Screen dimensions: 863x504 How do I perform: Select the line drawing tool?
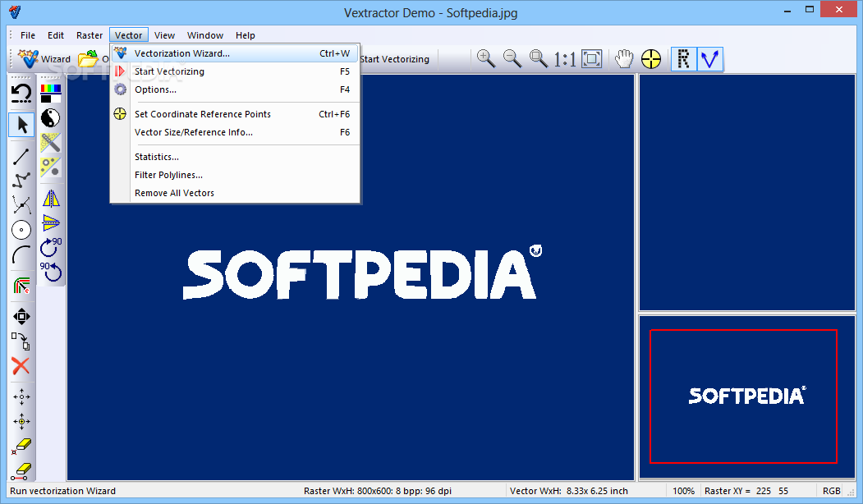coord(21,157)
